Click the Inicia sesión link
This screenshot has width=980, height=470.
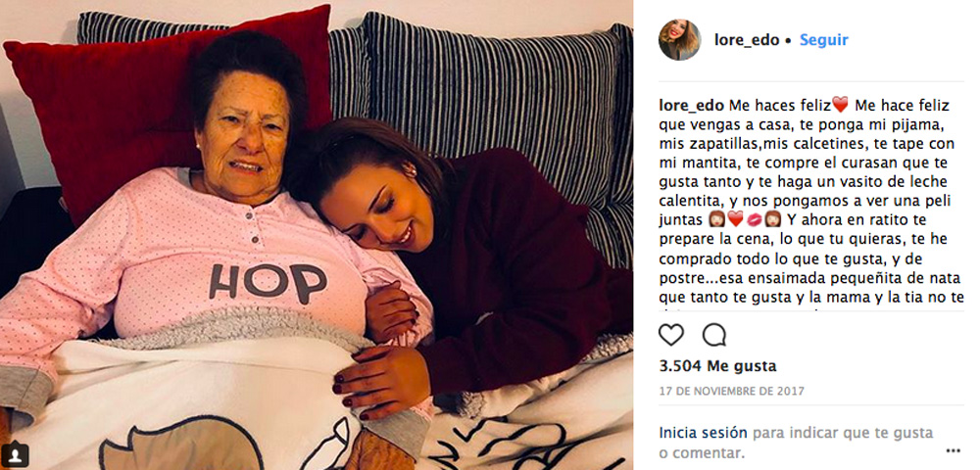(703, 433)
